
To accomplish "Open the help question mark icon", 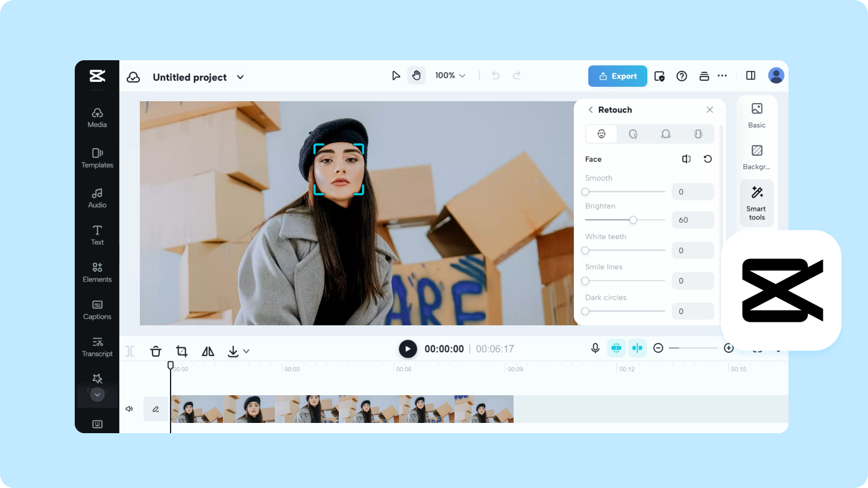I will 682,76.
